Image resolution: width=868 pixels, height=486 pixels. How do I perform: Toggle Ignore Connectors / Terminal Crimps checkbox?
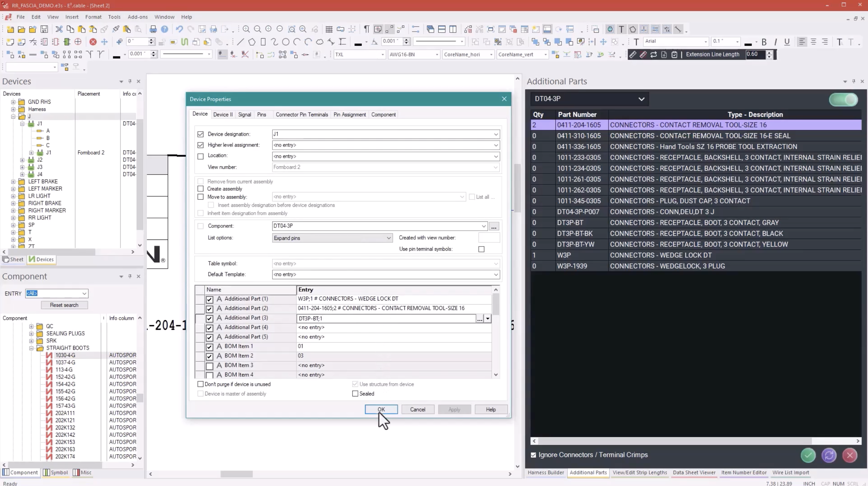(533, 455)
